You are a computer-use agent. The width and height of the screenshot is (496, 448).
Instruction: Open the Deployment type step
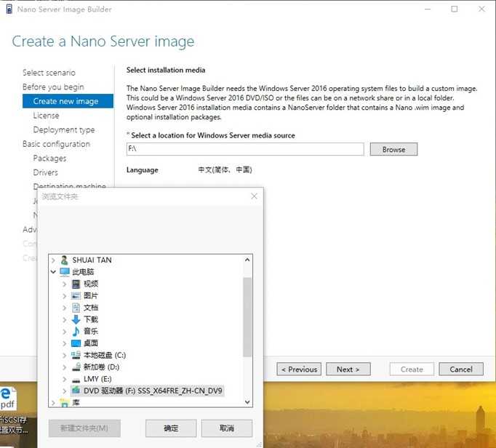point(64,129)
